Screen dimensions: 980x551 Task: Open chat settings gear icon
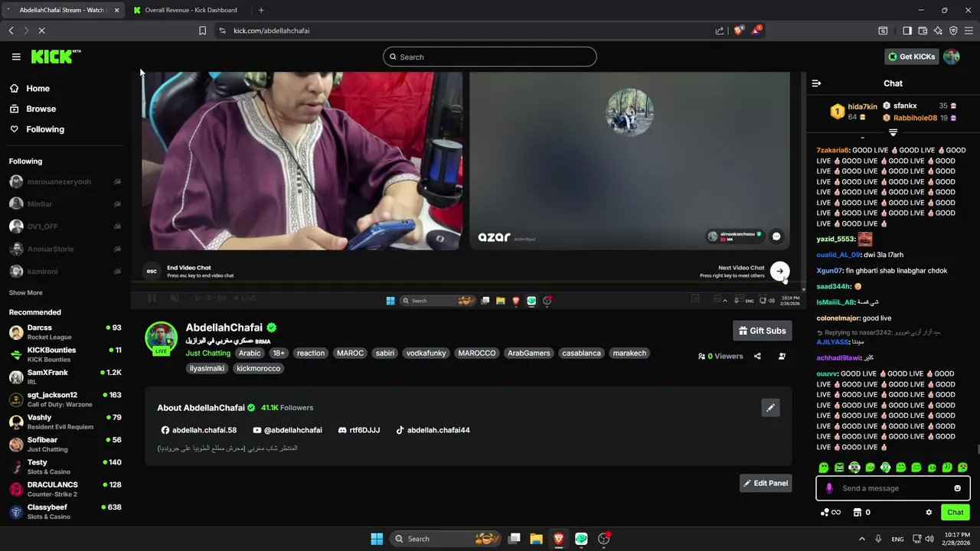click(x=929, y=512)
